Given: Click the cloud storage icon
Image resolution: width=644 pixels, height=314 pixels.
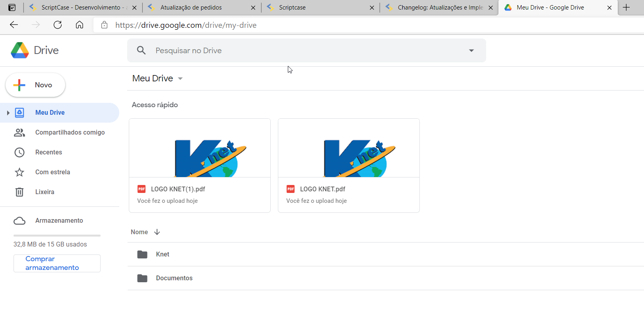Looking at the screenshot, I should pos(19,221).
